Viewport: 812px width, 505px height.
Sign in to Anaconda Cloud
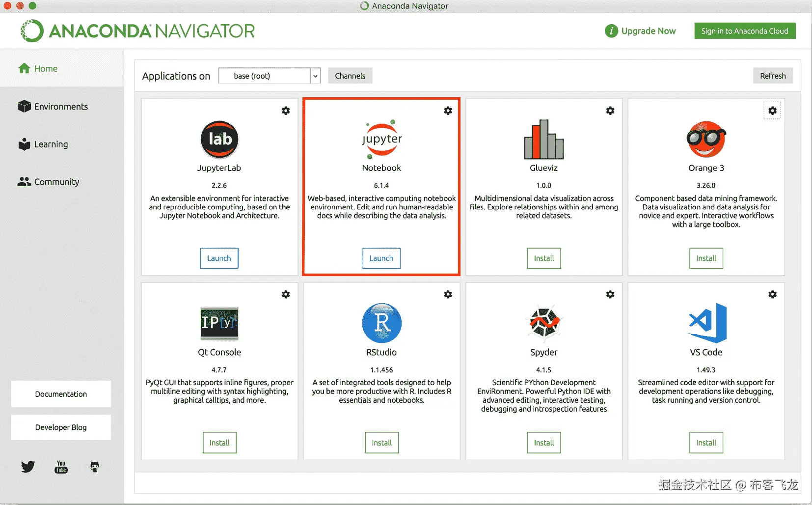pyautogui.click(x=745, y=30)
